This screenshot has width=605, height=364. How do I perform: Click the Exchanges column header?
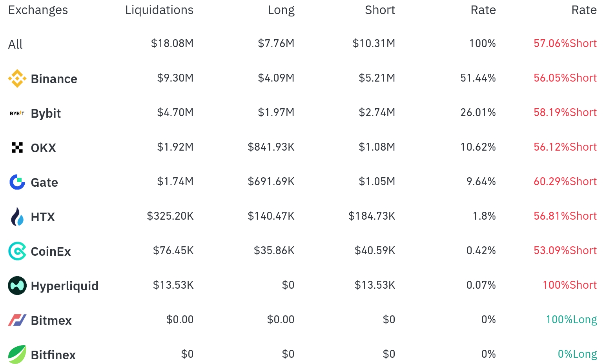(38, 10)
